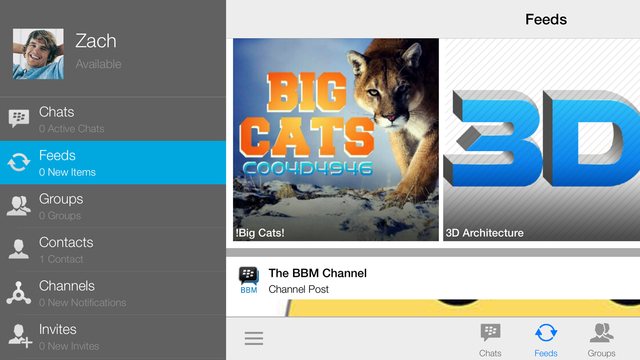Screen dimensions: 640x360
Task: Switch to the Groups bottom tab
Action: coord(601,340)
